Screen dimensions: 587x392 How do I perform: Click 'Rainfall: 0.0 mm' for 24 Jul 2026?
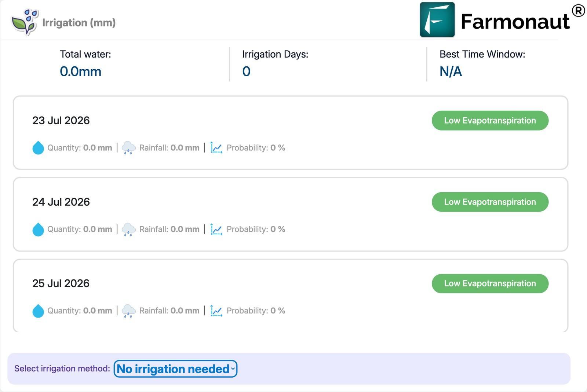pos(169,229)
